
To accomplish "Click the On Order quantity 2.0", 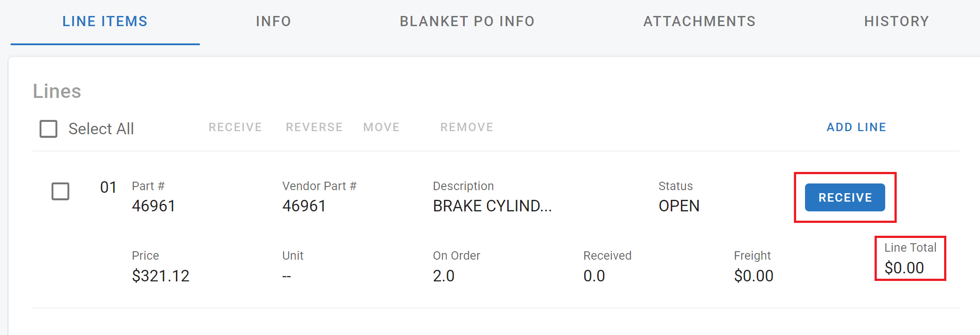I will (x=443, y=275).
